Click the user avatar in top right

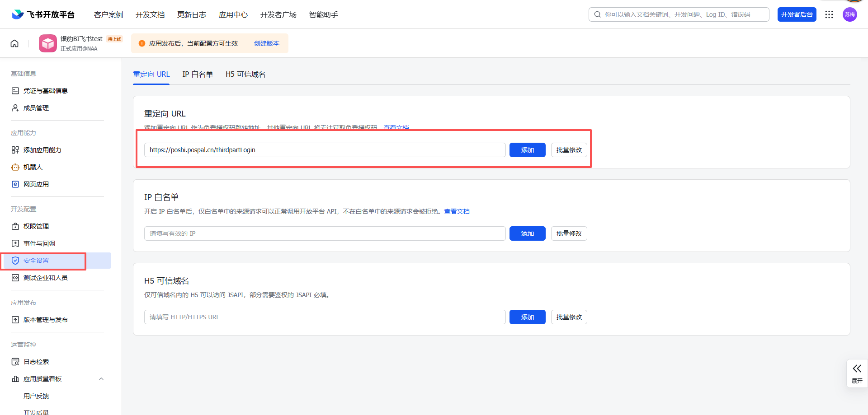tap(849, 14)
